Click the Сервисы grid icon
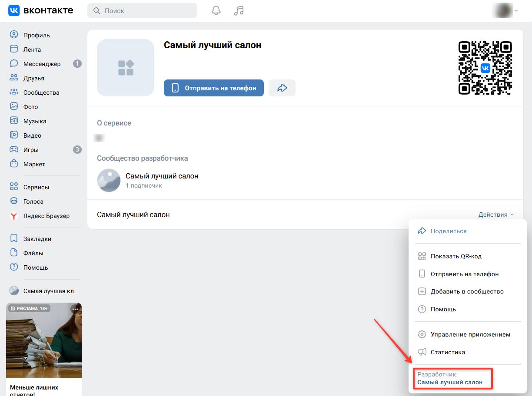532x396 pixels. click(14, 187)
